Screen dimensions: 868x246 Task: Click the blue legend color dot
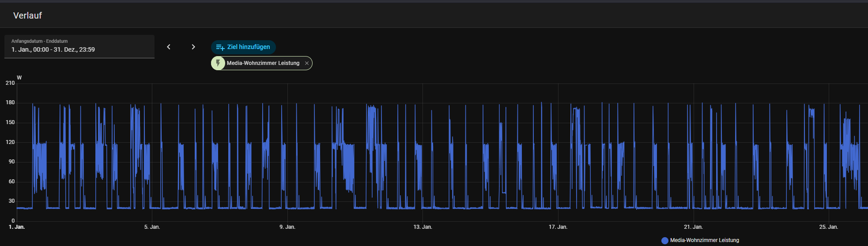[665, 240]
